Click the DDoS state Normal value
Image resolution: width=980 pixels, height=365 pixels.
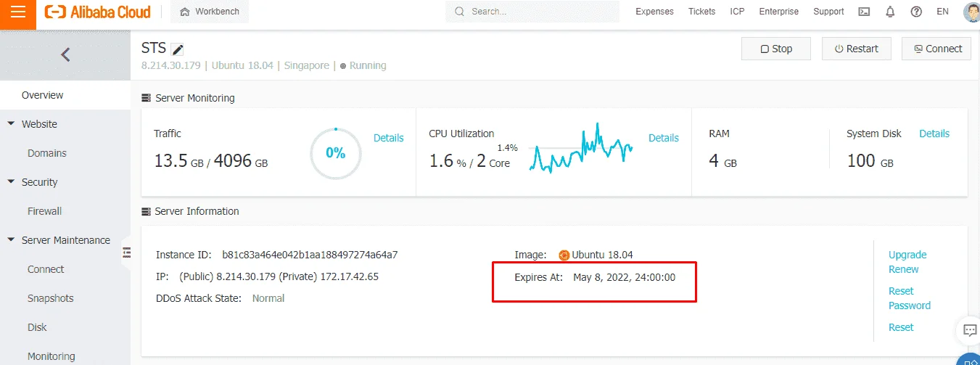pyautogui.click(x=268, y=298)
